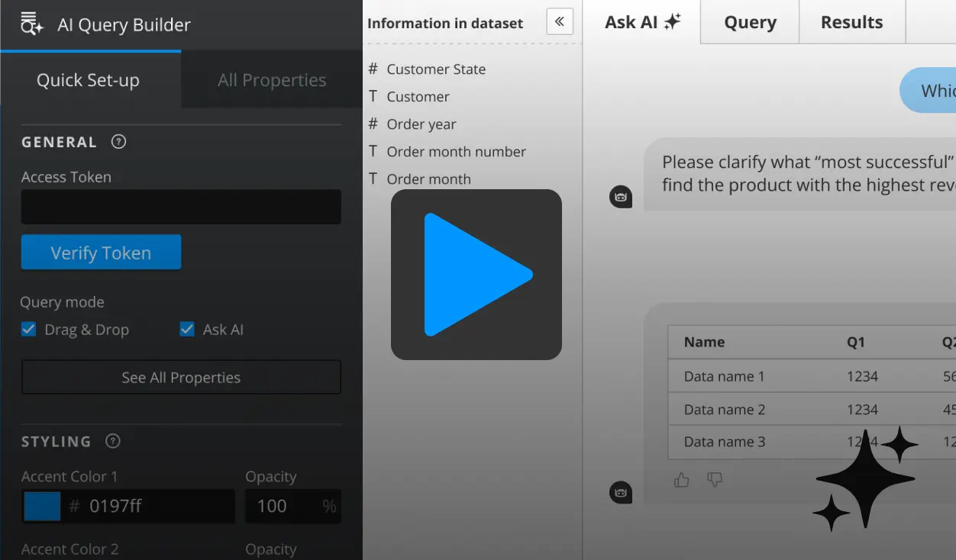Open the Accent Color 1 swatch
The width and height of the screenshot is (956, 560).
click(42, 506)
